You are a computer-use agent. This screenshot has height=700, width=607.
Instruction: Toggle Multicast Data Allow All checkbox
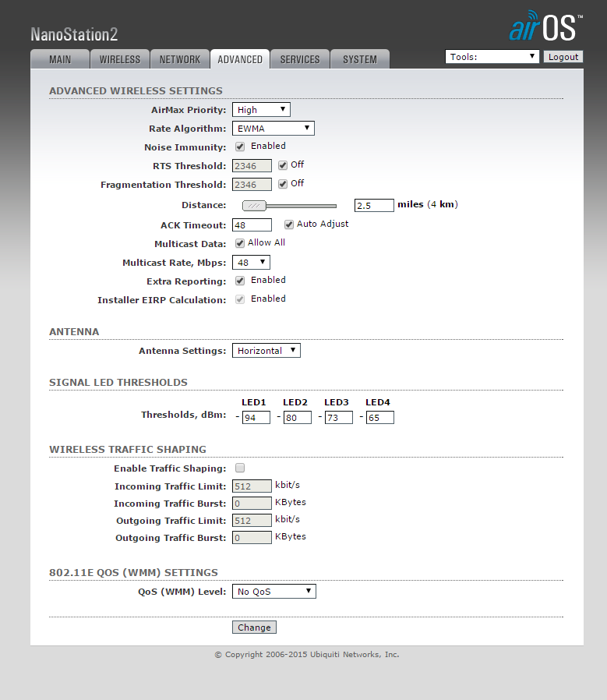tap(240, 243)
